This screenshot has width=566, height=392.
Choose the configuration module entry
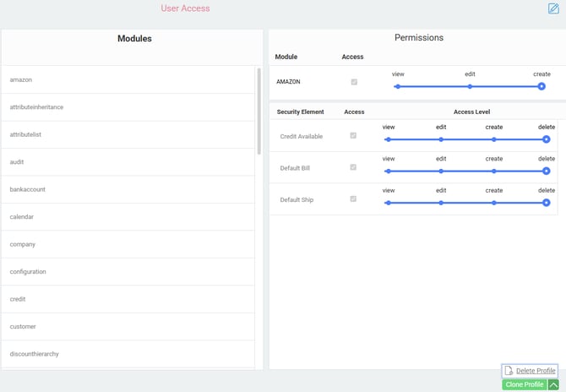point(28,272)
